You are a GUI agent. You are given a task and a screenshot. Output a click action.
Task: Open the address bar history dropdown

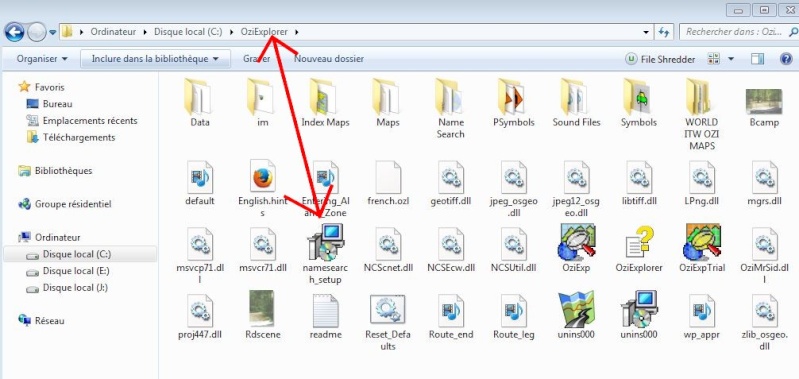tap(646, 32)
